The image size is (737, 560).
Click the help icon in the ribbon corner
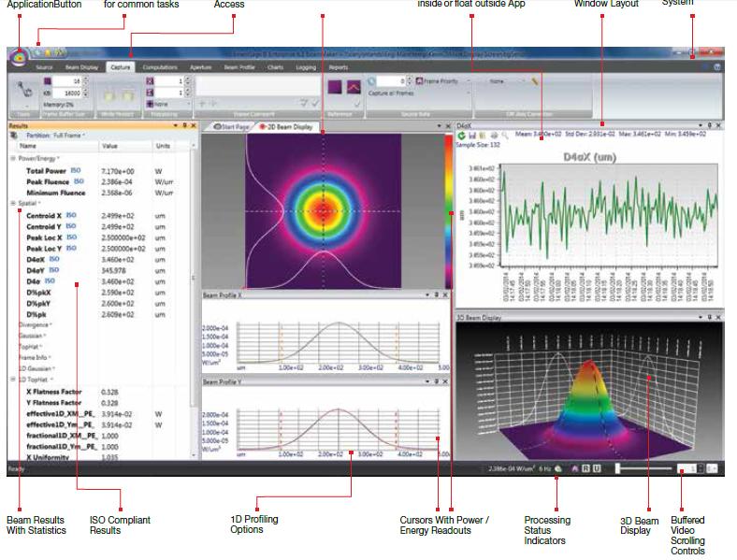tap(716, 67)
